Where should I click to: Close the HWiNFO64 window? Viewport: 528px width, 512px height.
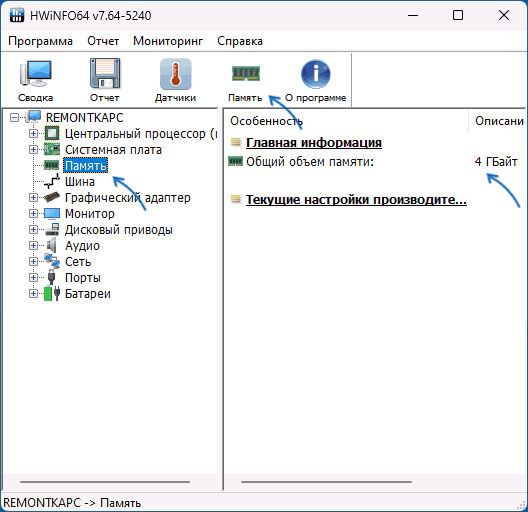(504, 15)
